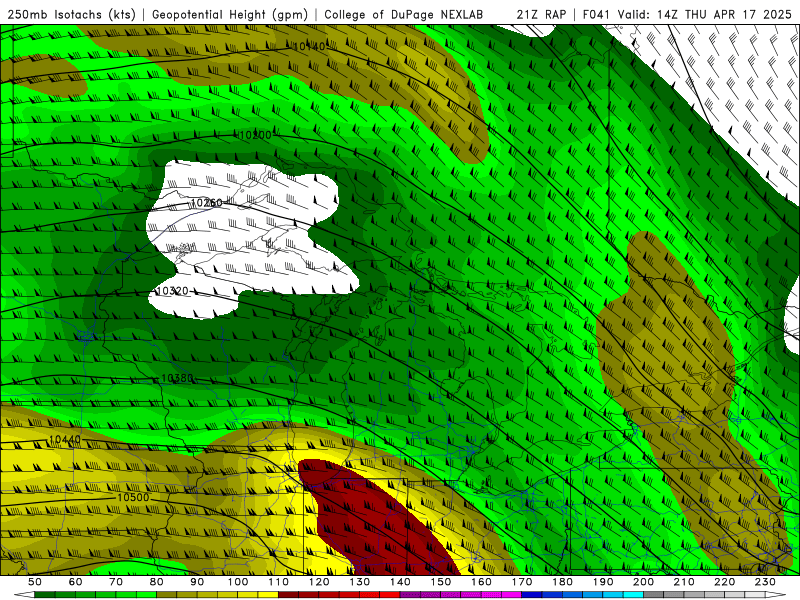This screenshot has height=600, width=800.
Task: Click the 'Geopotential Height (gpm)' header label
Action: pyautogui.click(x=230, y=14)
